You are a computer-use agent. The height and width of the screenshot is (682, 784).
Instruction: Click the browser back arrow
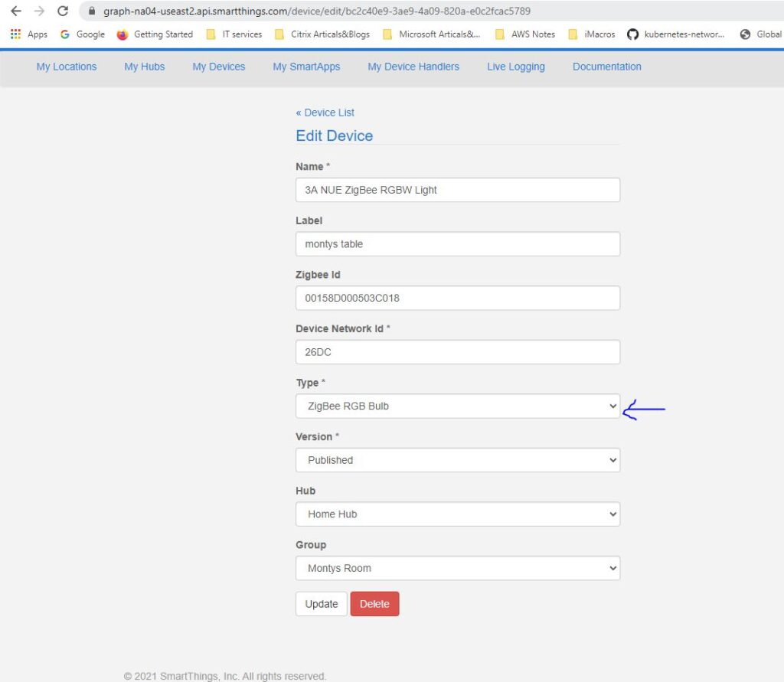(16, 11)
